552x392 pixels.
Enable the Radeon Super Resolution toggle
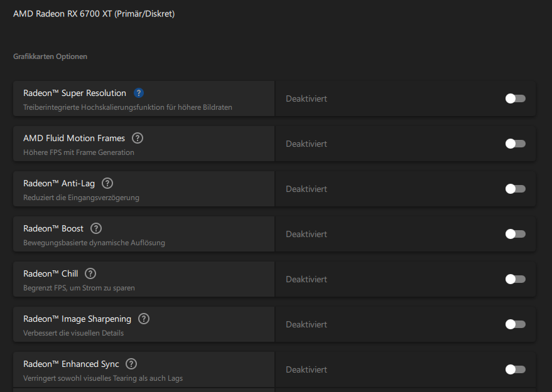click(x=515, y=98)
